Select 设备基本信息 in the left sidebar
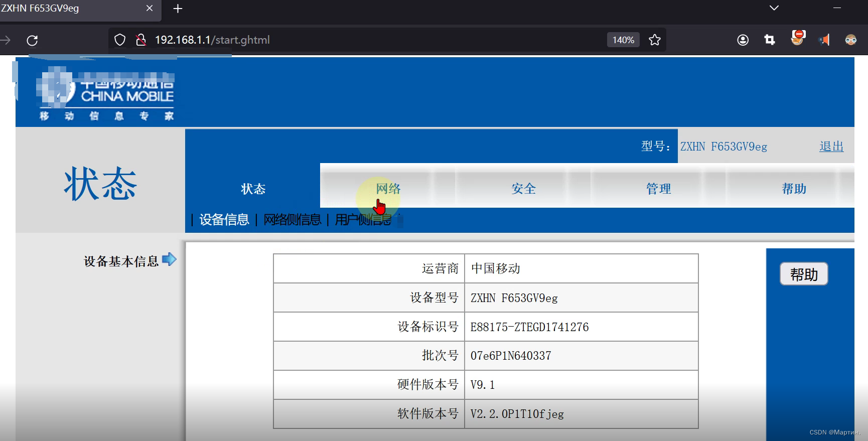Screen dimensions: 868x441 121,261
